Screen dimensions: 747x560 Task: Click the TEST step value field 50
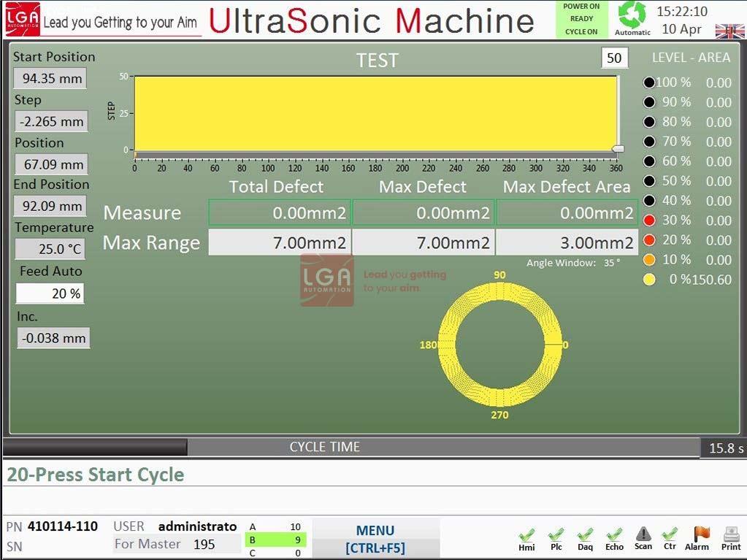pos(614,58)
